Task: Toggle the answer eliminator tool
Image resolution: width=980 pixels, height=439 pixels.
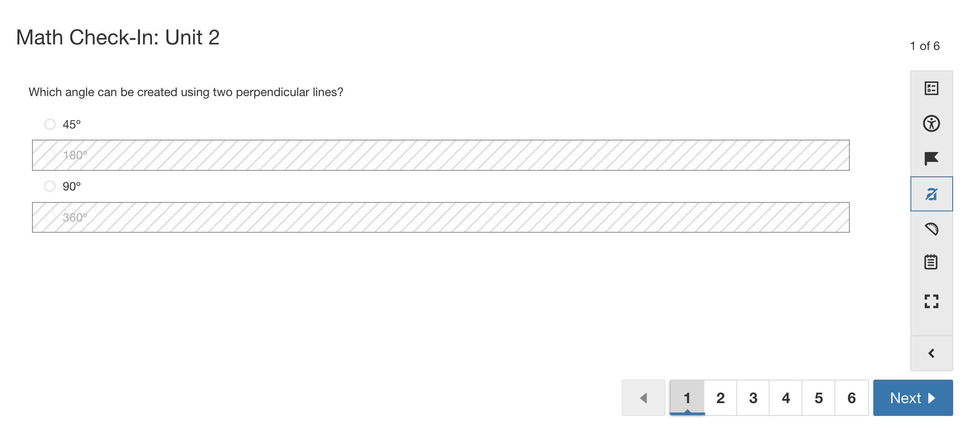Action: 931,193
